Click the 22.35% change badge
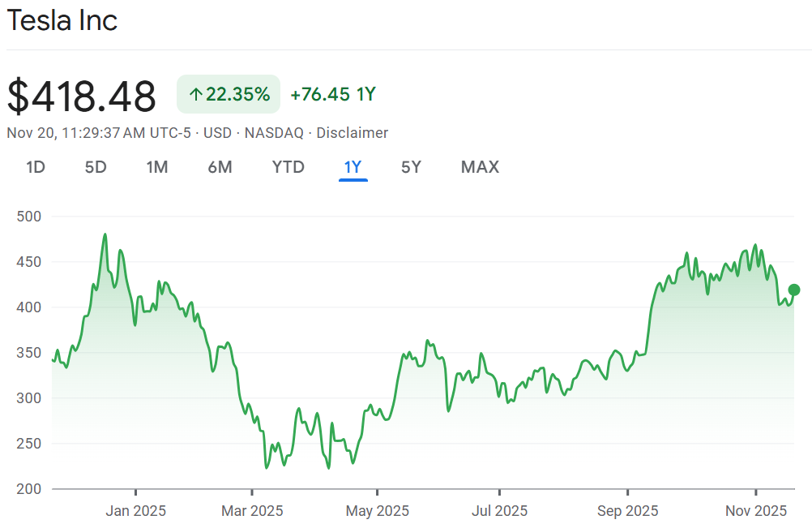The width and height of the screenshot is (812, 524). (x=229, y=94)
